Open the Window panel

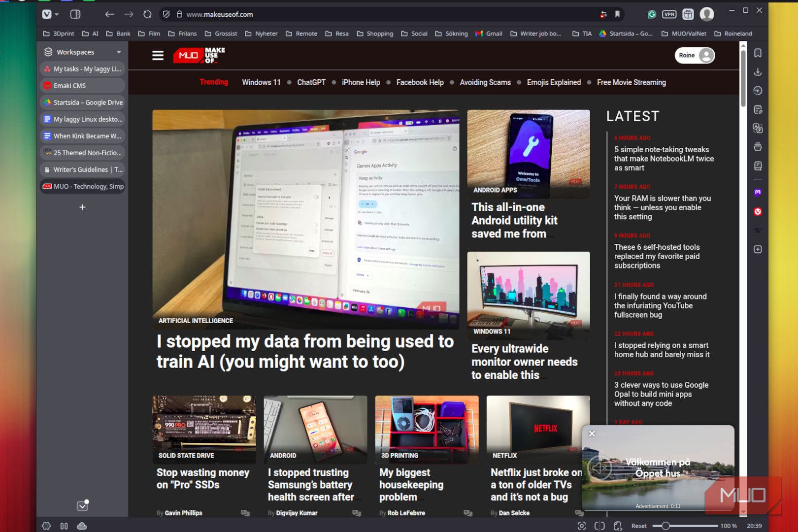(758, 147)
